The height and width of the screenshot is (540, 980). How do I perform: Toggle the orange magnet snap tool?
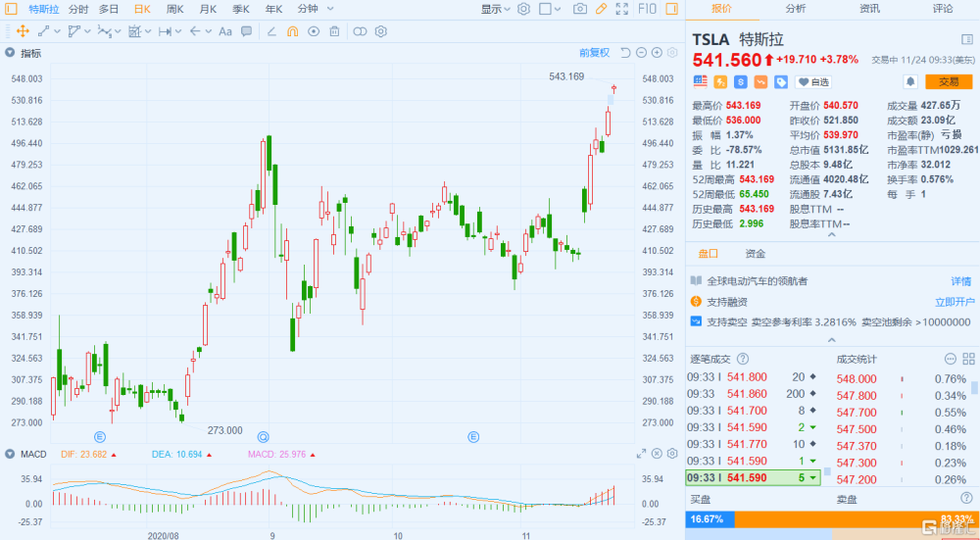tap(292, 31)
